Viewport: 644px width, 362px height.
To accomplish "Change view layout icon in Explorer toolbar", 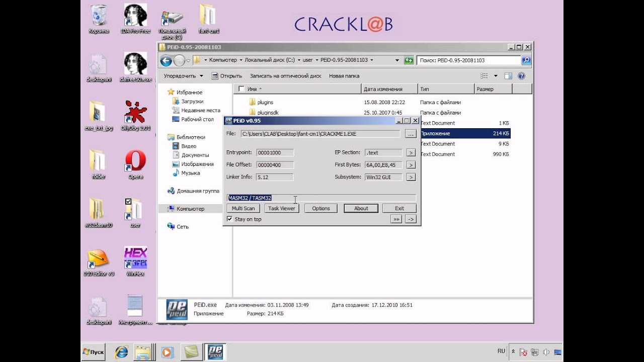I will 484,76.
